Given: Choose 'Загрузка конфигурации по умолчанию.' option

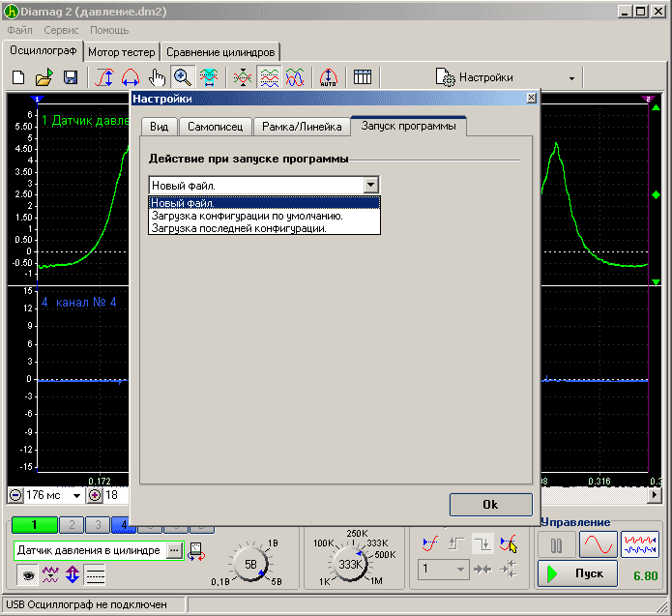Looking at the screenshot, I should coord(264,216).
